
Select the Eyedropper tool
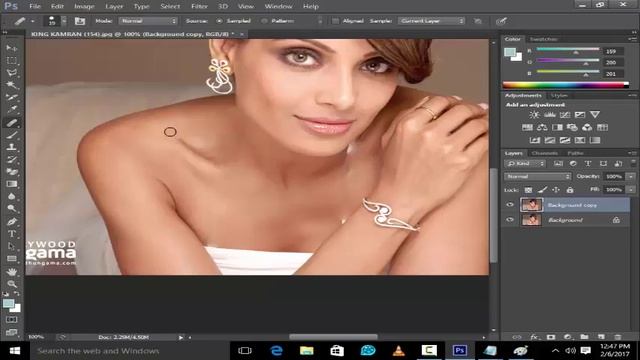pyautogui.click(x=12, y=109)
